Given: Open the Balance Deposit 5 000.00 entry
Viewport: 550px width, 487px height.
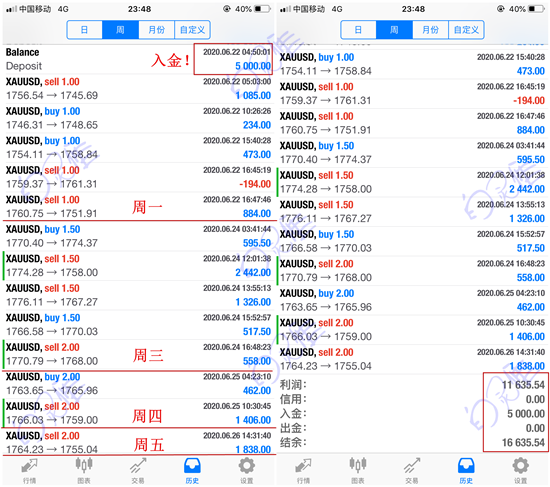Looking at the screenshot, I should pyautogui.click(x=138, y=59).
